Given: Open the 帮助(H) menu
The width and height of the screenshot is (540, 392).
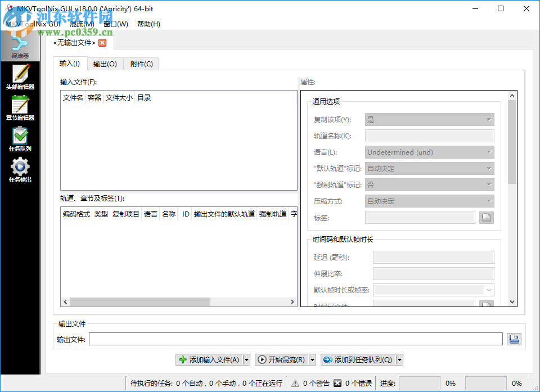Looking at the screenshot, I should [x=148, y=24].
